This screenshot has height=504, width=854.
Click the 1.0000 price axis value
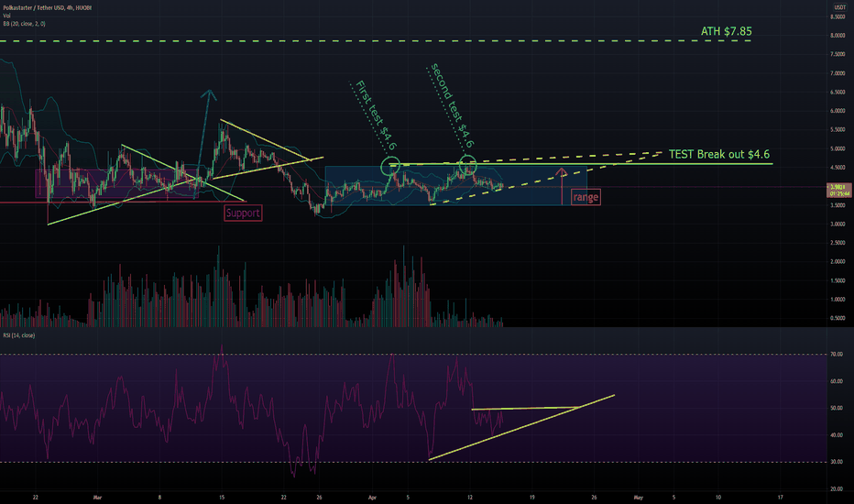click(838, 299)
